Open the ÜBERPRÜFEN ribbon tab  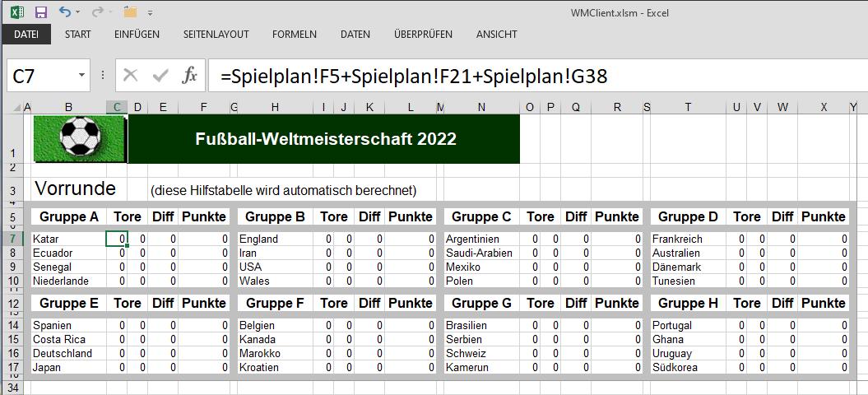tap(423, 35)
